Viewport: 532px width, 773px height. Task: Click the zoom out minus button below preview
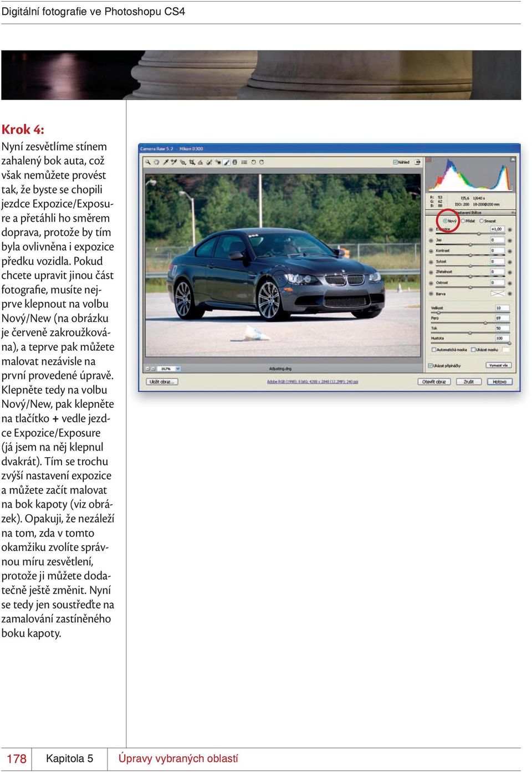(x=147, y=368)
